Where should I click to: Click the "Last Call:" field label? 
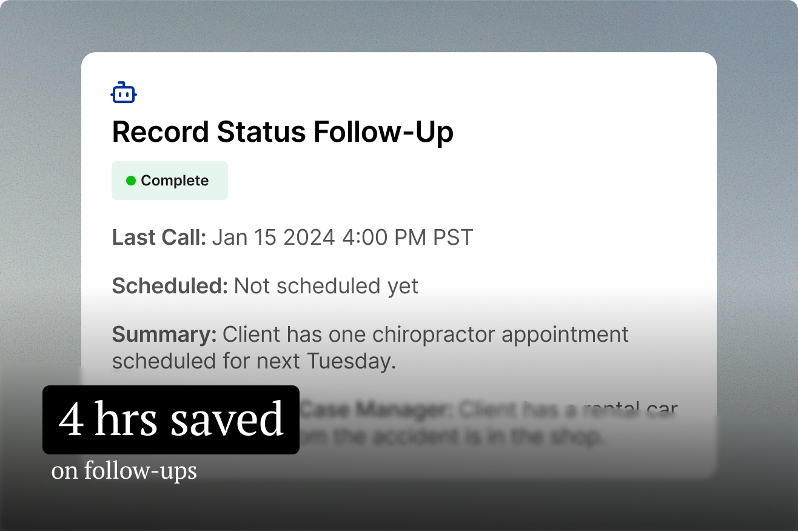tap(159, 238)
